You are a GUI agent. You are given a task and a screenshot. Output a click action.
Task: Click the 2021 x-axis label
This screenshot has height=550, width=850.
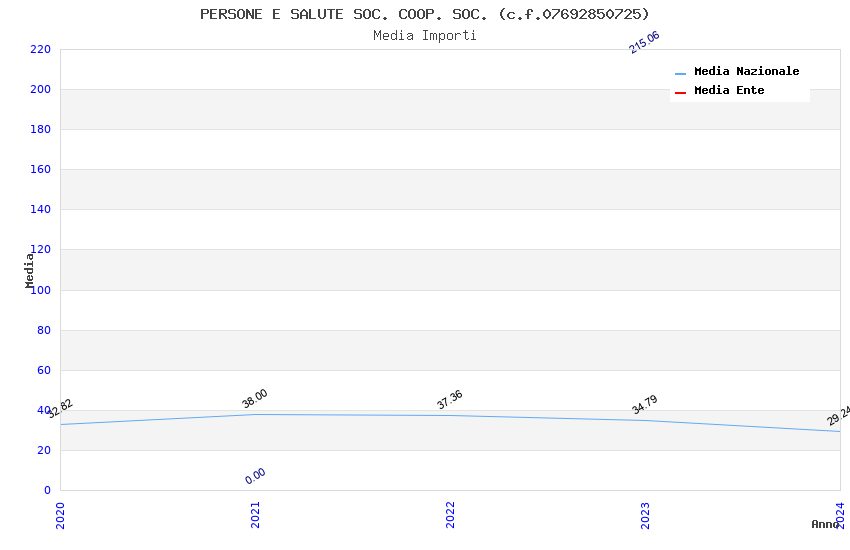click(255, 515)
